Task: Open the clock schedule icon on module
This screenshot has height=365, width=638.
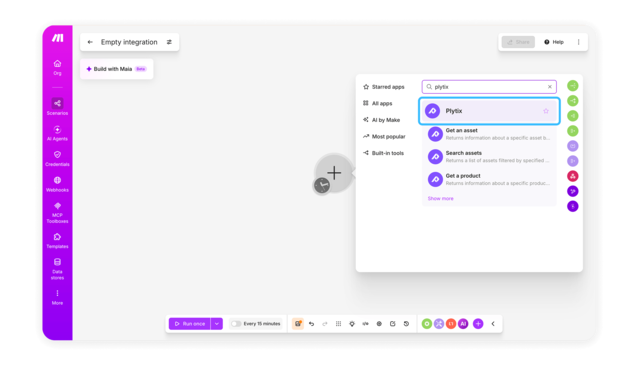Action: 322,186
